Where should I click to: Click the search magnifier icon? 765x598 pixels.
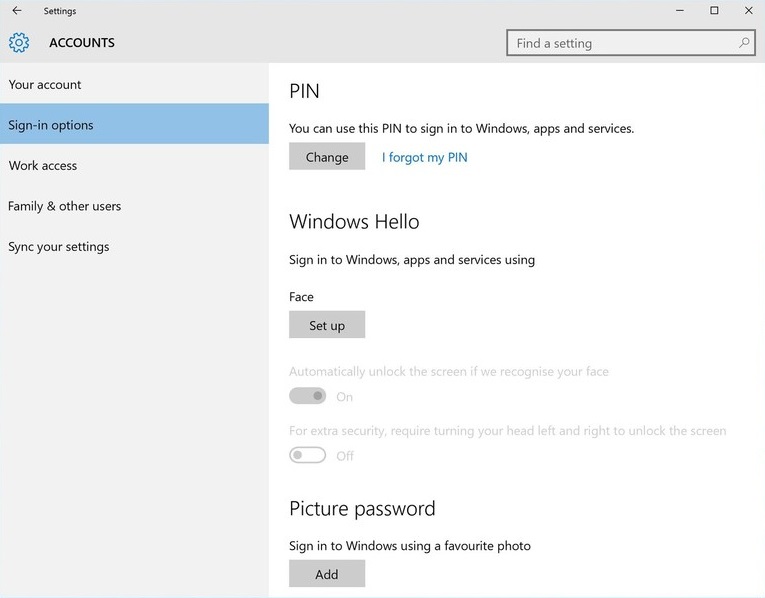pyautogui.click(x=744, y=43)
